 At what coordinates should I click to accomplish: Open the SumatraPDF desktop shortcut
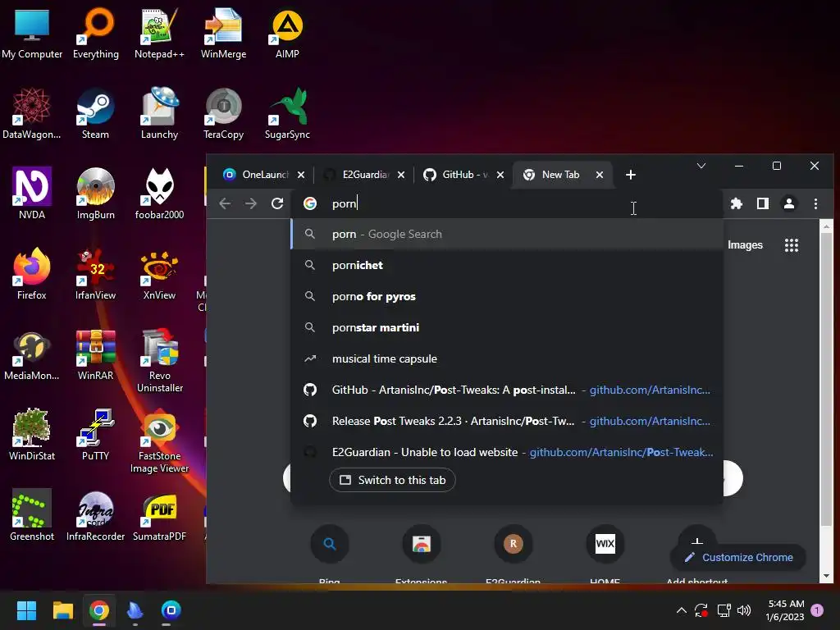(x=159, y=515)
